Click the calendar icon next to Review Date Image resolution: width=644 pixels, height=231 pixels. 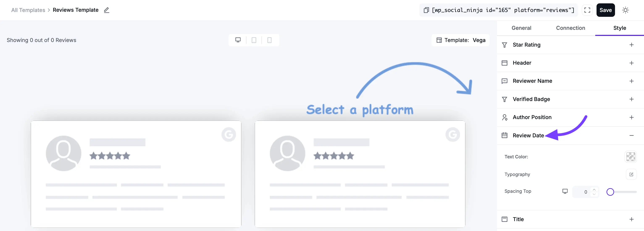[x=505, y=135]
